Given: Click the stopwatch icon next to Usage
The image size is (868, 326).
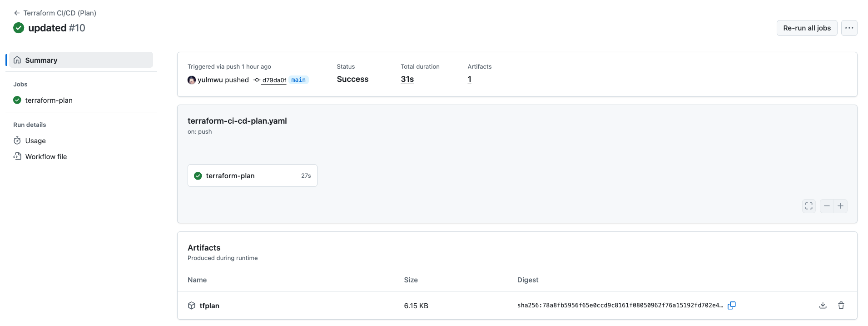Looking at the screenshot, I should (x=17, y=140).
